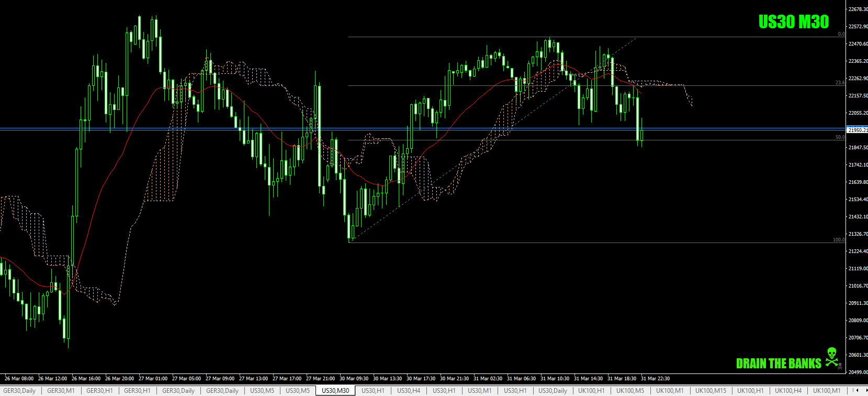Switch to the US30,M1 chart tab
868x396 pixels.
480,391
